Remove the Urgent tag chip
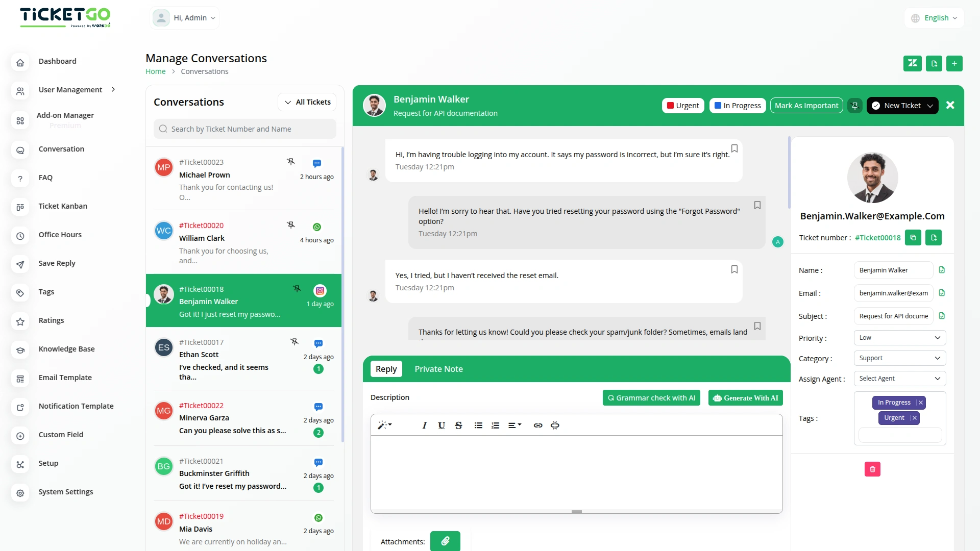 pos(915,418)
